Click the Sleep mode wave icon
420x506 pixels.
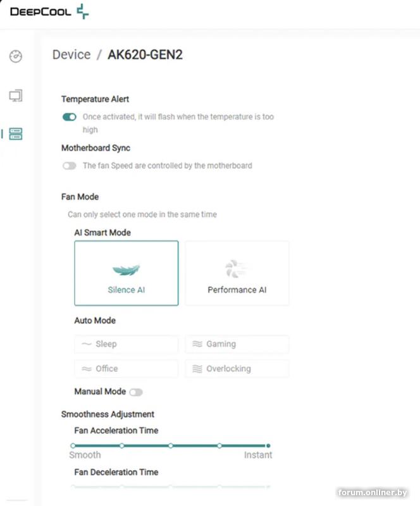pyautogui.click(x=87, y=344)
